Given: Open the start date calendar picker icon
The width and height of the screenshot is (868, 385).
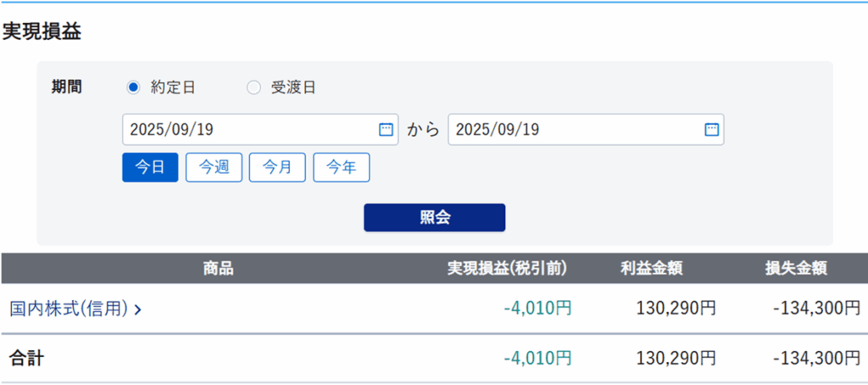Looking at the screenshot, I should point(386,130).
